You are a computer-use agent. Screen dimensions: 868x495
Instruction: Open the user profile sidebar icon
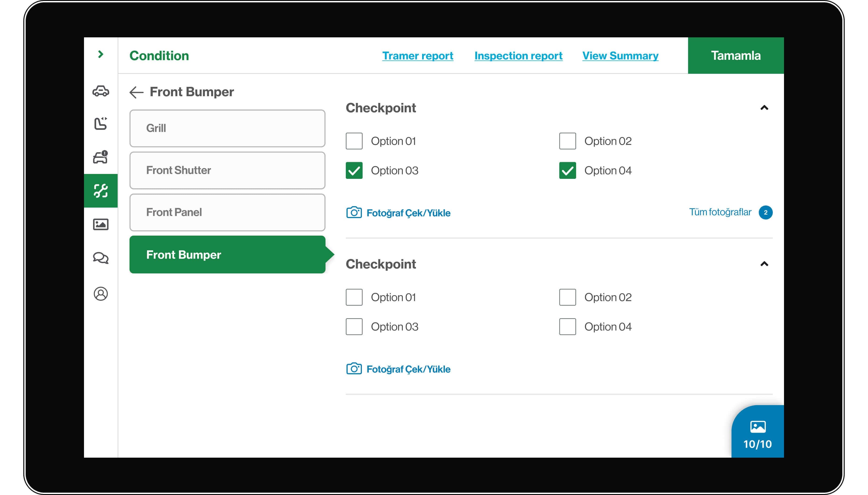[x=101, y=294]
